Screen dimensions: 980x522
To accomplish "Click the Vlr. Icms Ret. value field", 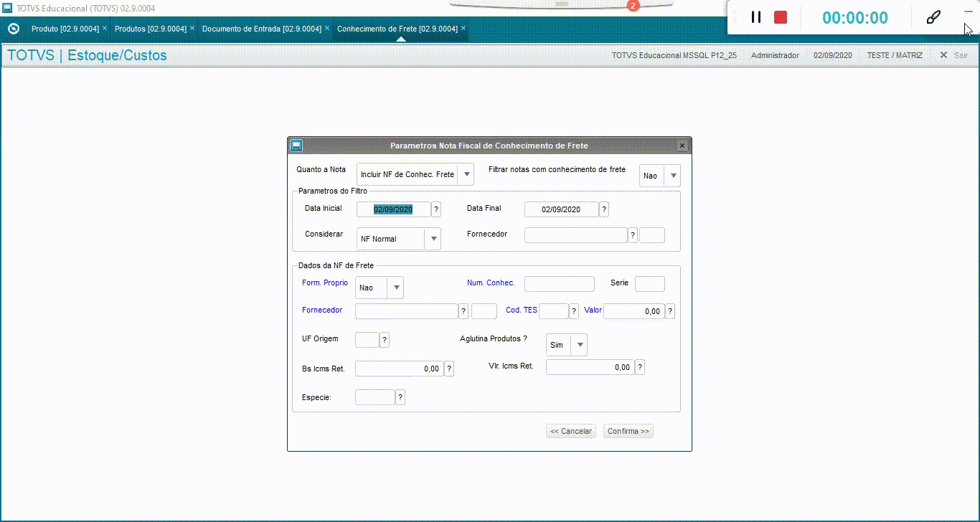I will (590, 367).
